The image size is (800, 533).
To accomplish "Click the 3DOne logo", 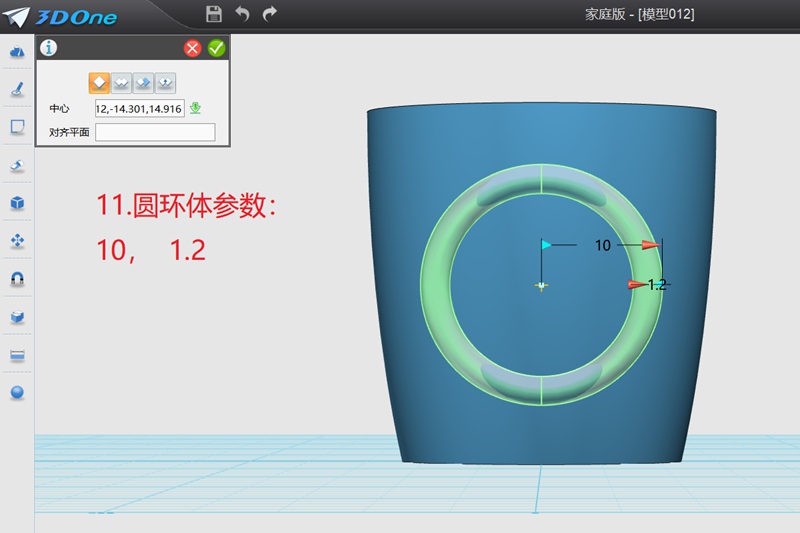I will [x=60, y=17].
